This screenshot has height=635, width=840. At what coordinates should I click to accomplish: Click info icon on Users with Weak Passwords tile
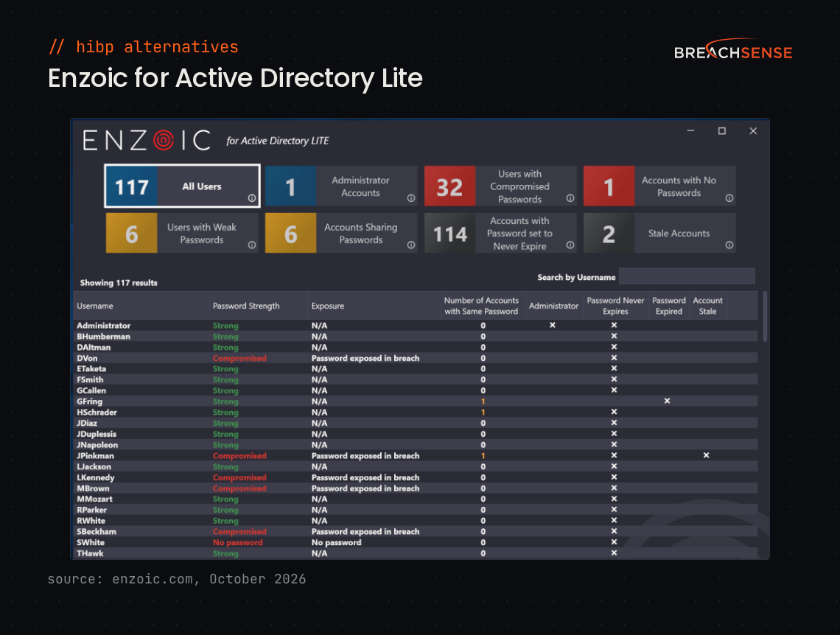click(x=252, y=245)
